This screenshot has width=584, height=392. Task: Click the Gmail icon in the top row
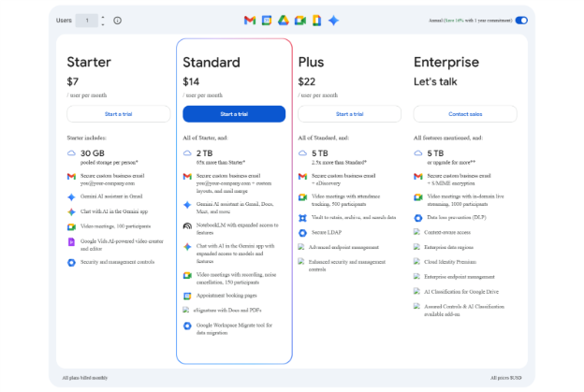250,21
